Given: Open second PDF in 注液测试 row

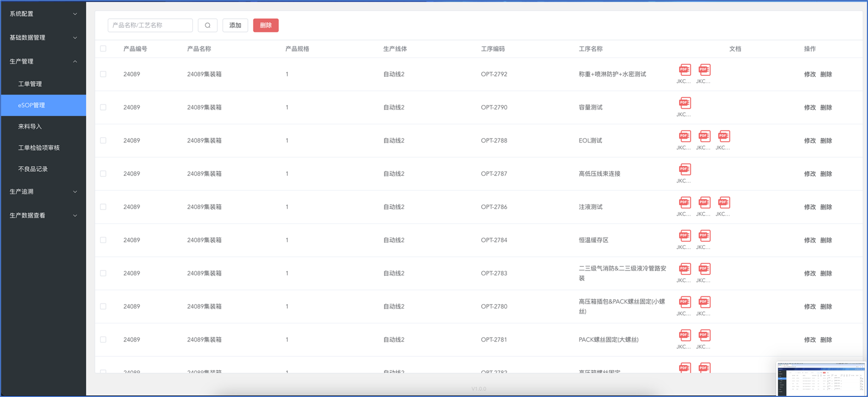Looking at the screenshot, I should pos(704,203).
